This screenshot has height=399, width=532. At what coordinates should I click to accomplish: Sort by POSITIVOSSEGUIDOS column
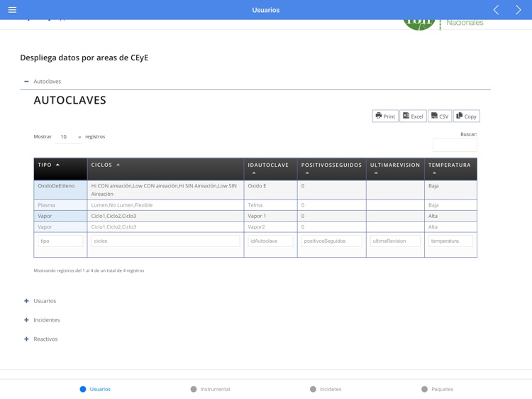[332, 169]
